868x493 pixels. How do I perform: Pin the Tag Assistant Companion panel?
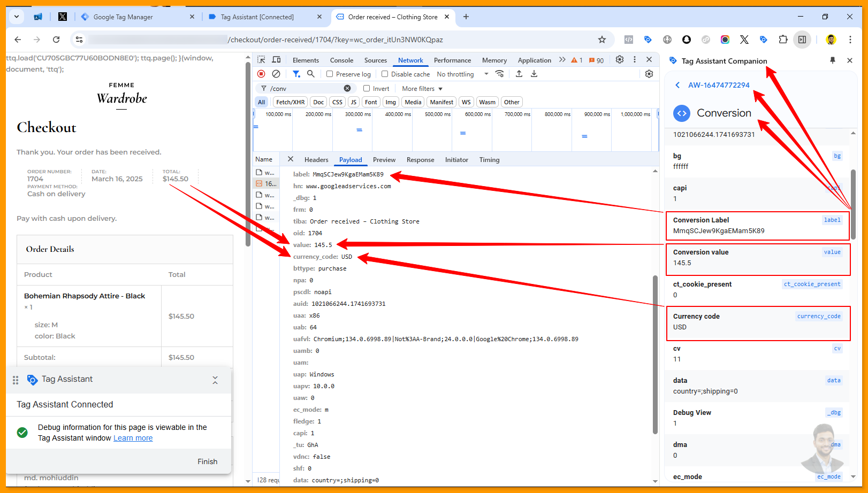tap(832, 60)
